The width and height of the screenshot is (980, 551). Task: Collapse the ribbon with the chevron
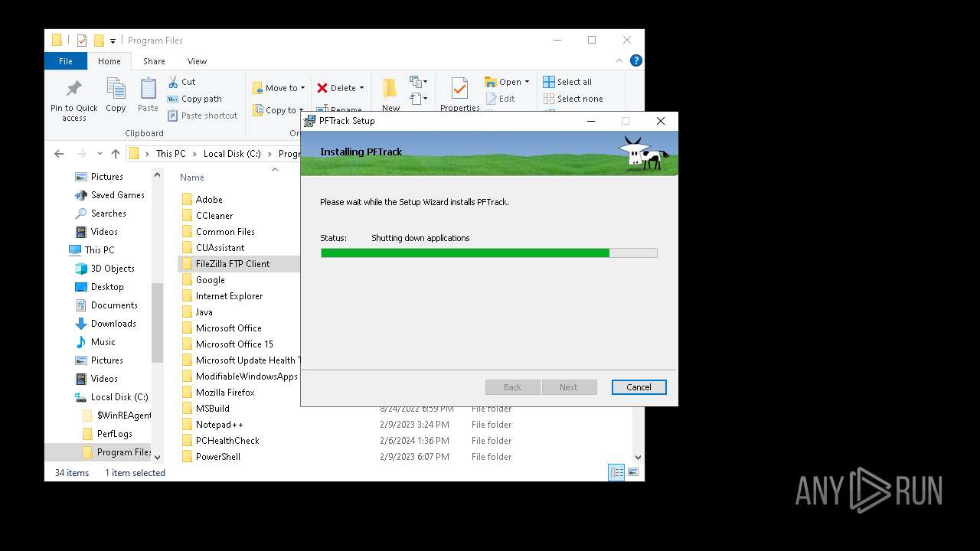coord(619,60)
